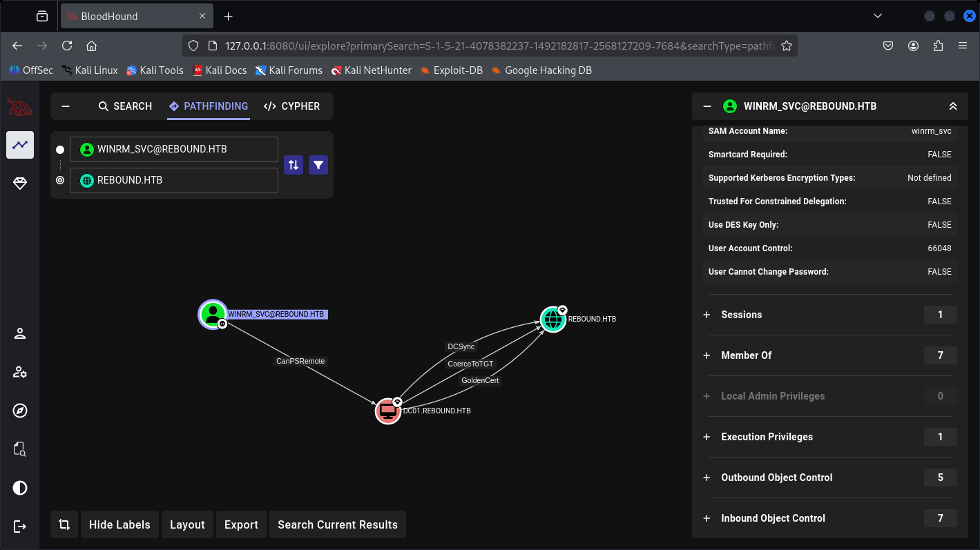Open Administration user-gear icon in sidebar
This screenshot has width=980, height=550.
point(20,373)
